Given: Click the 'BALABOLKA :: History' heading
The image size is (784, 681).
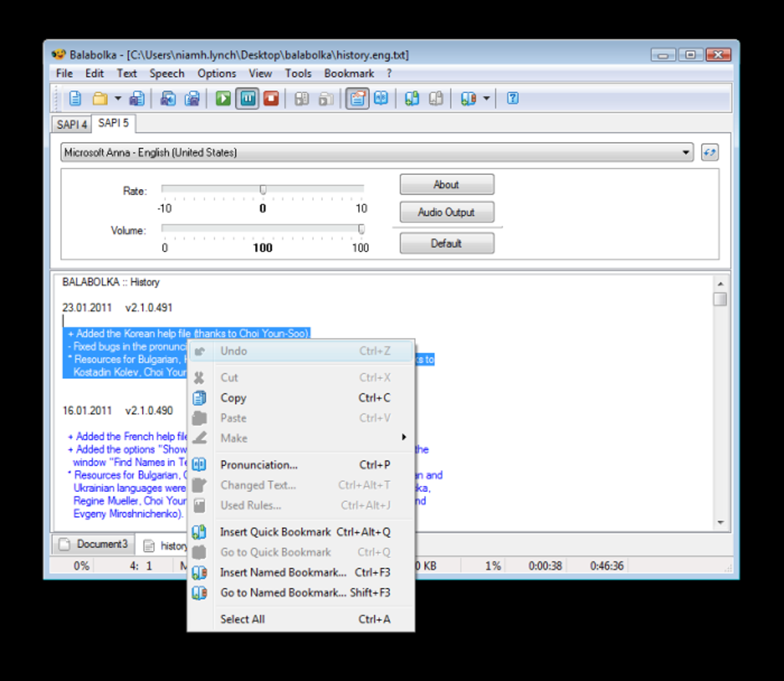Looking at the screenshot, I should (x=111, y=282).
